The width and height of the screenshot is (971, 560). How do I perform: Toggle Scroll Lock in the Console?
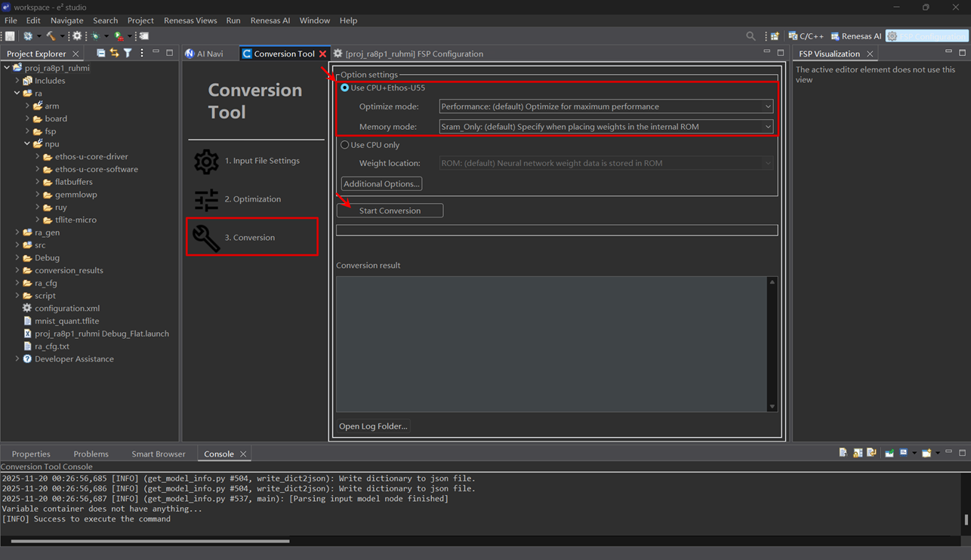858,453
